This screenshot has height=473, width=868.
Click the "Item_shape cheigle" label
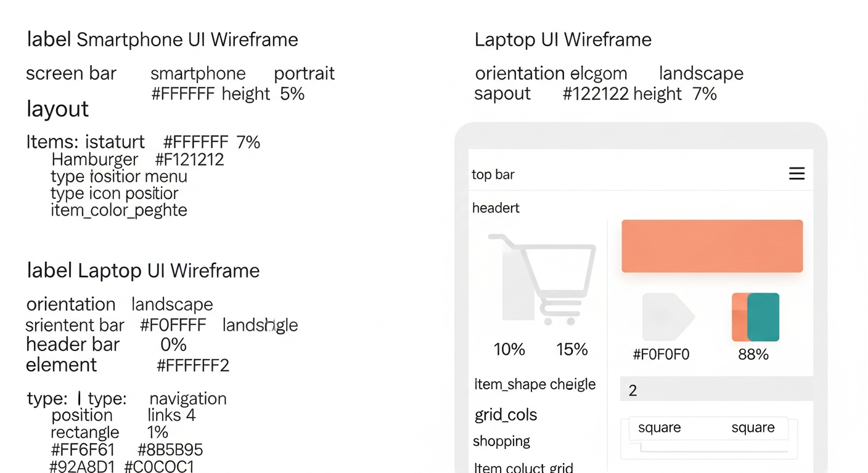534,384
